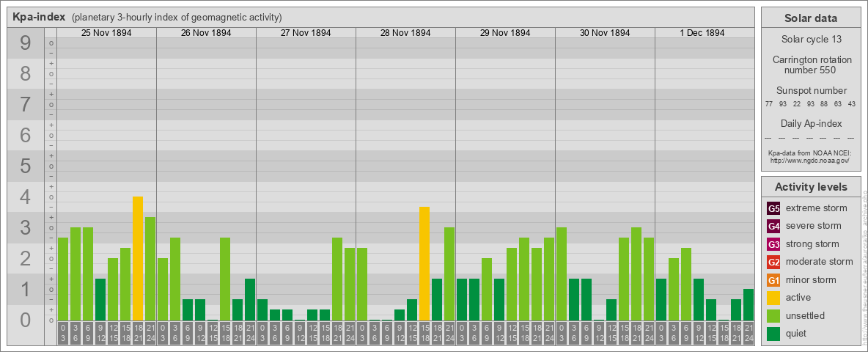Click the G2 moderate storm legend badge
868x352 pixels.
pos(773,262)
